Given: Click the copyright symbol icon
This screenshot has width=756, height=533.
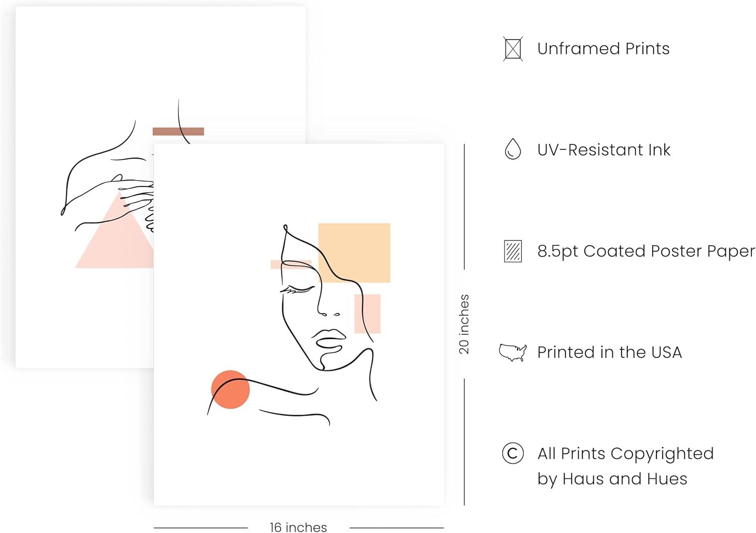Looking at the screenshot, I should pos(513,453).
